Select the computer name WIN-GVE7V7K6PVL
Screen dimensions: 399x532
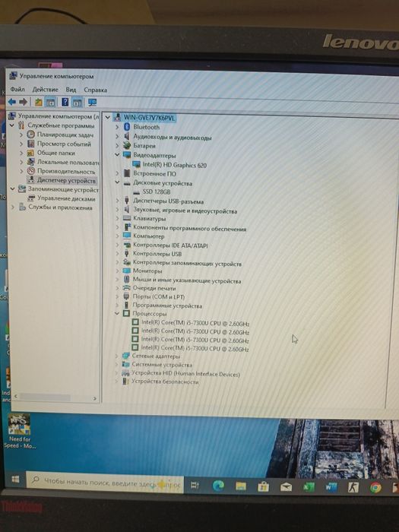[149, 118]
